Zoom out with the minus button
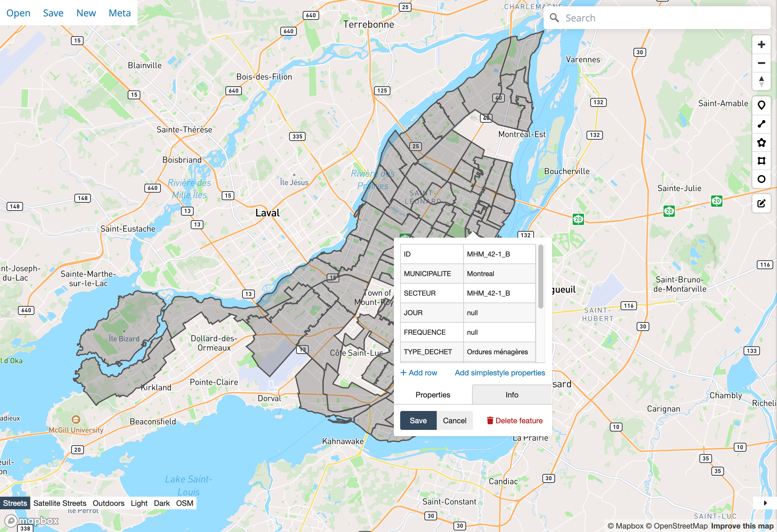This screenshot has height=532, width=777. (x=761, y=63)
